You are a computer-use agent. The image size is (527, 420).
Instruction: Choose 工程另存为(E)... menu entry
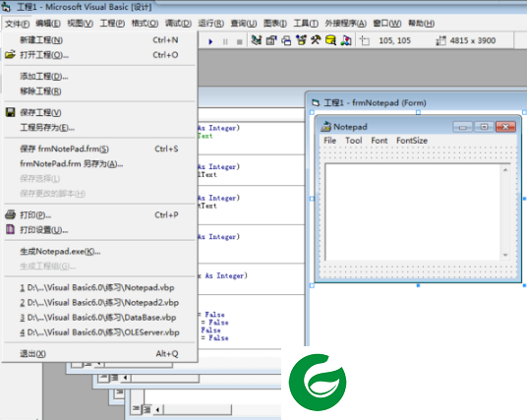[99, 128]
